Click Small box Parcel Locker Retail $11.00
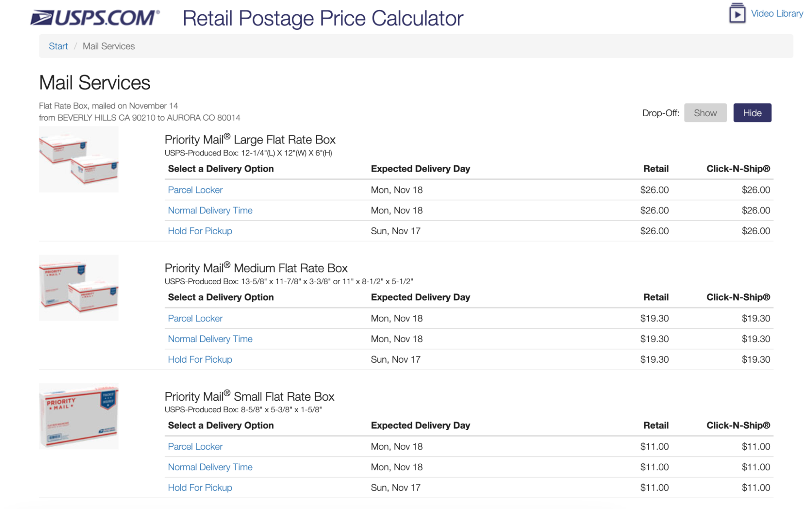 click(x=654, y=446)
